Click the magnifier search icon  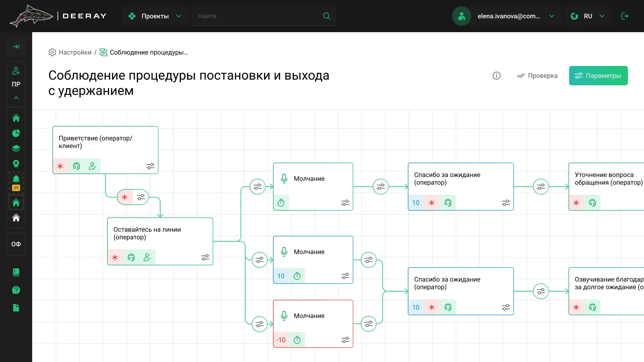click(327, 16)
